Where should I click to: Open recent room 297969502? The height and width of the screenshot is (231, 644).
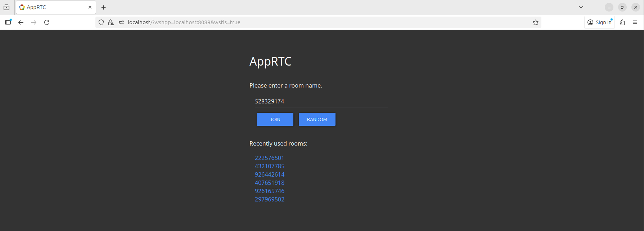(269, 199)
